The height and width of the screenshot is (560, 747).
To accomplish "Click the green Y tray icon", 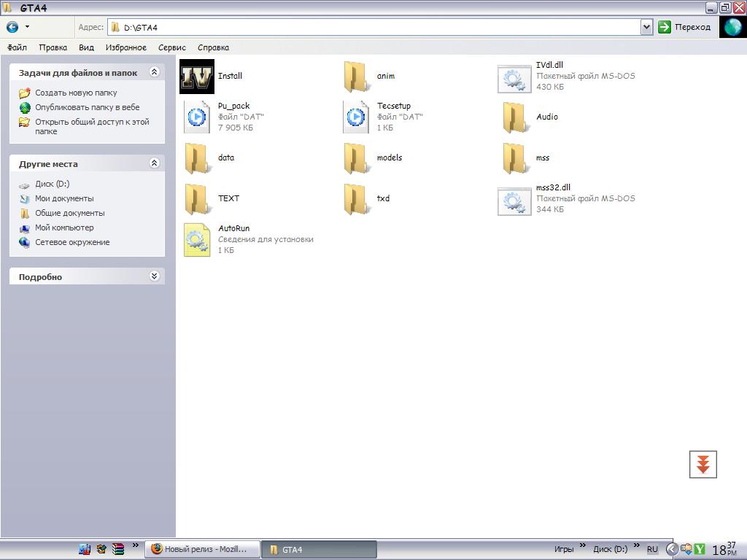I will [x=700, y=550].
